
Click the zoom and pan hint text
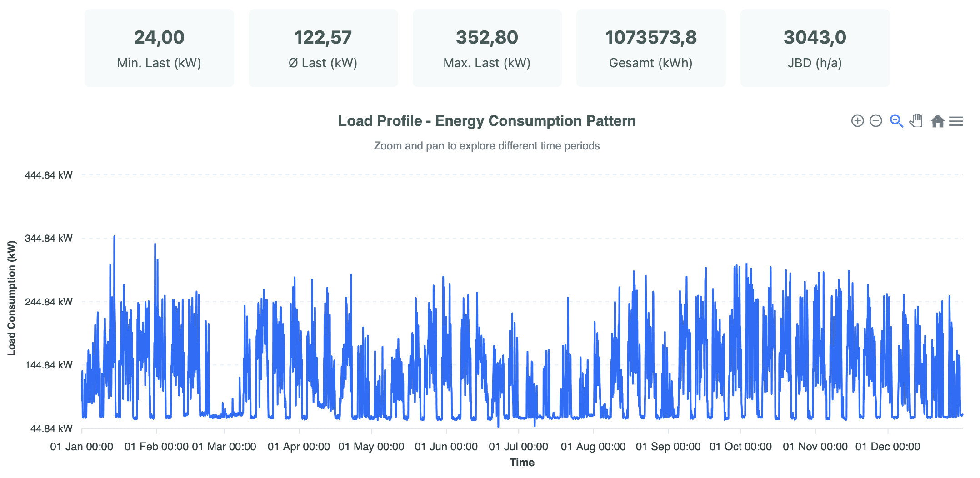tap(487, 146)
